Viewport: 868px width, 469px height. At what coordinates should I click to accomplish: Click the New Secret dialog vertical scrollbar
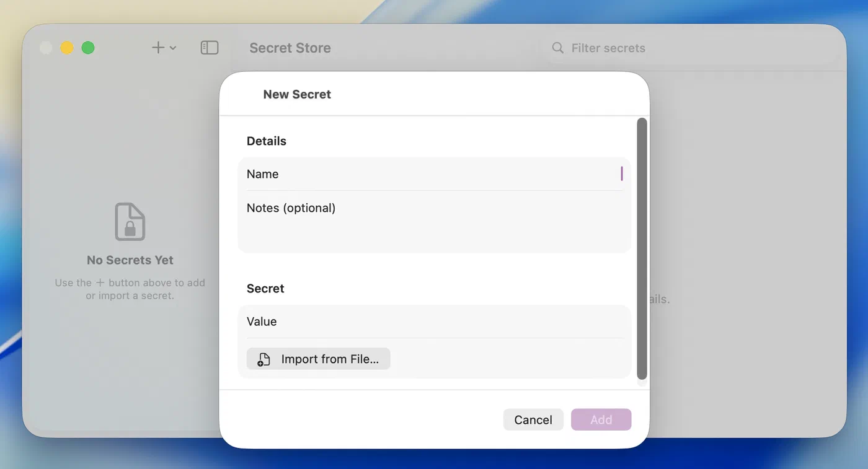642,249
